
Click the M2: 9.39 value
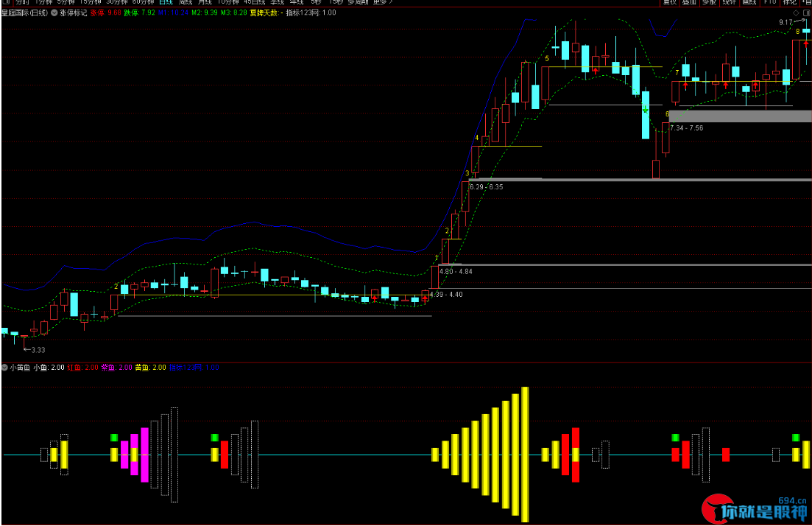pyautogui.click(x=205, y=13)
